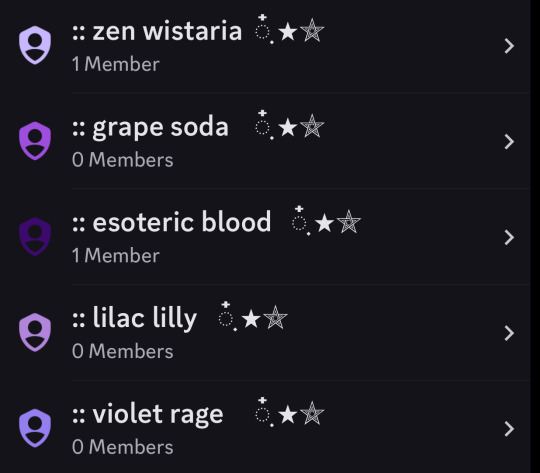540x473 pixels.
Task: Click '0 Members' under grape soda
Action: (x=123, y=160)
